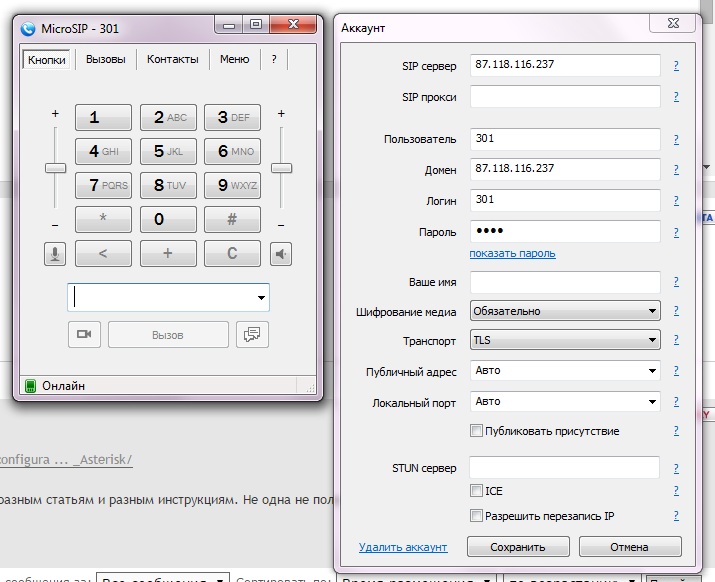The image size is (715, 582).
Task: Maximize the MicroSIP window
Action: pyautogui.click(x=256, y=25)
